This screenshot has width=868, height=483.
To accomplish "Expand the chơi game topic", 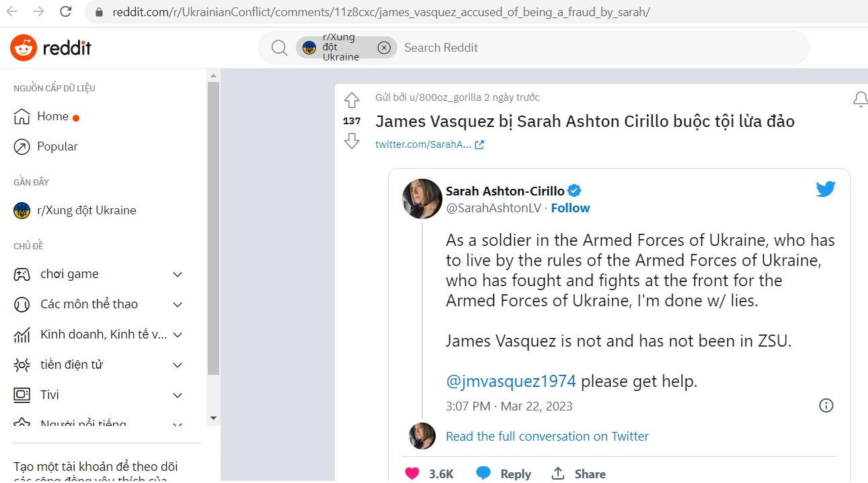I will [x=177, y=274].
